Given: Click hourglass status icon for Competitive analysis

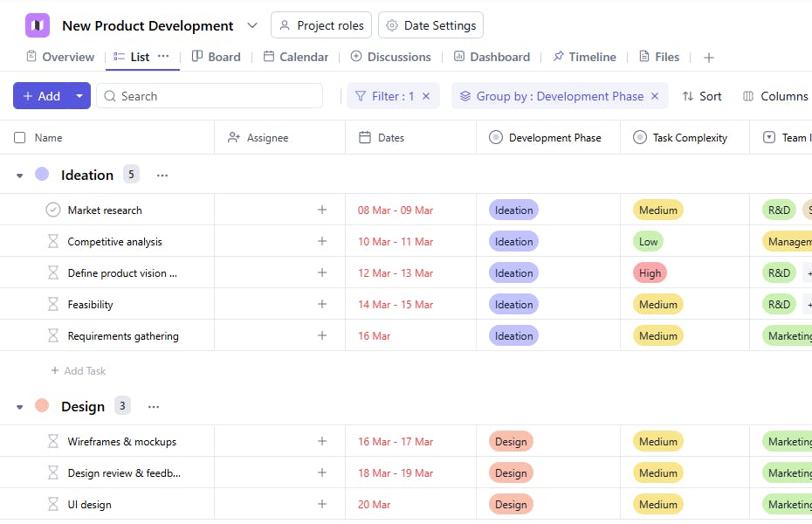Looking at the screenshot, I should pos(53,242).
